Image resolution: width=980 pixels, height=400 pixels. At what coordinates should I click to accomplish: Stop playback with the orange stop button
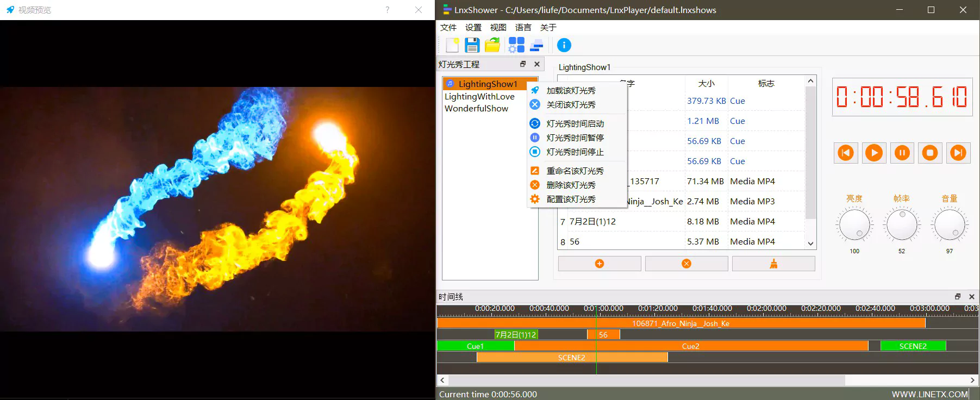[930, 153]
